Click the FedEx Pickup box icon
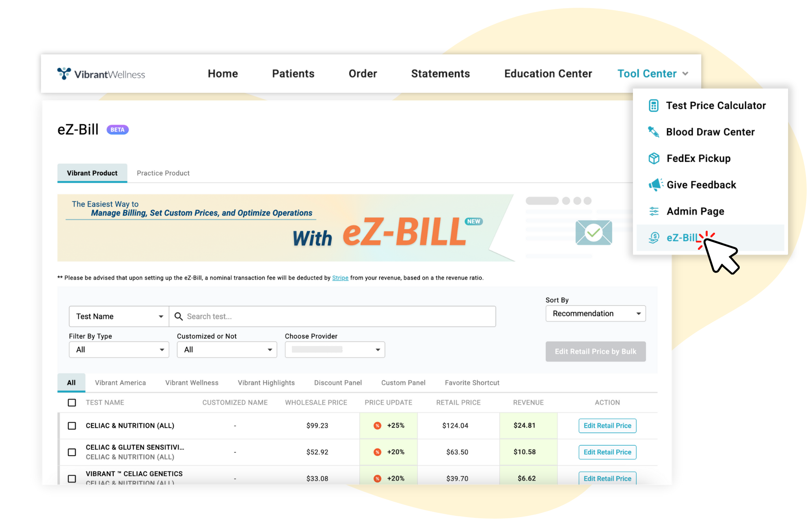Viewport: 812px width, 528px height. coord(654,158)
